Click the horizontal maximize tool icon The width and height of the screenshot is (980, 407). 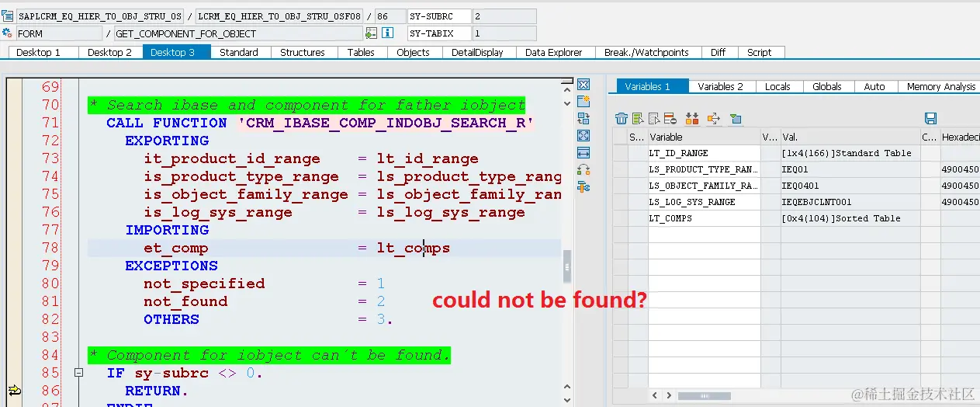point(583,152)
